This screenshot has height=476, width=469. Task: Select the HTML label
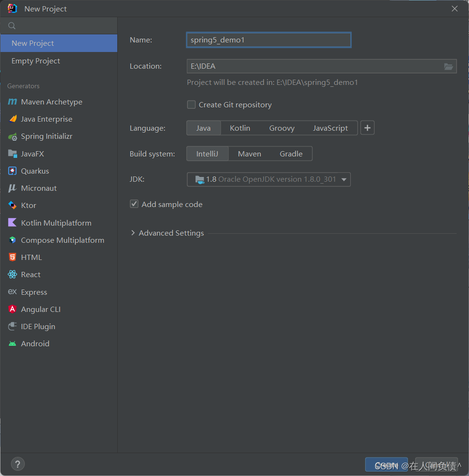(31, 258)
